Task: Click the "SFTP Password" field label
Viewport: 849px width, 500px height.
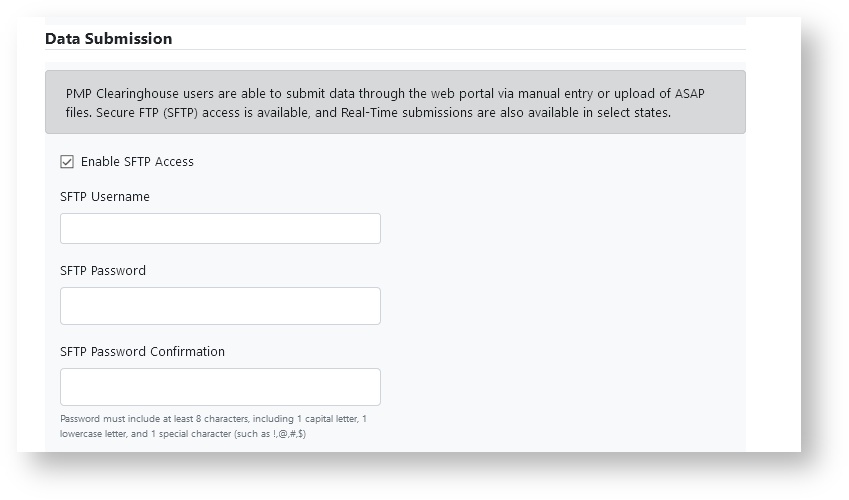Action: coord(103,271)
